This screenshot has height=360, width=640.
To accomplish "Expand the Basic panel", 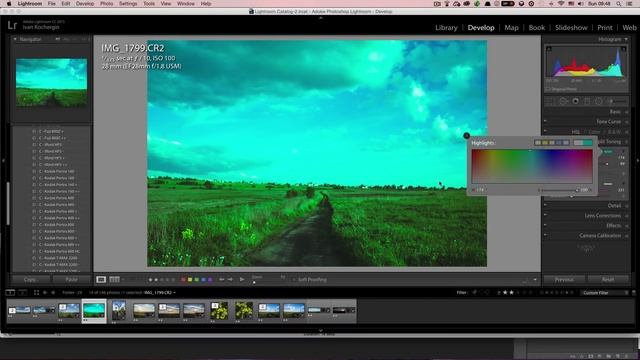I will coord(626,112).
